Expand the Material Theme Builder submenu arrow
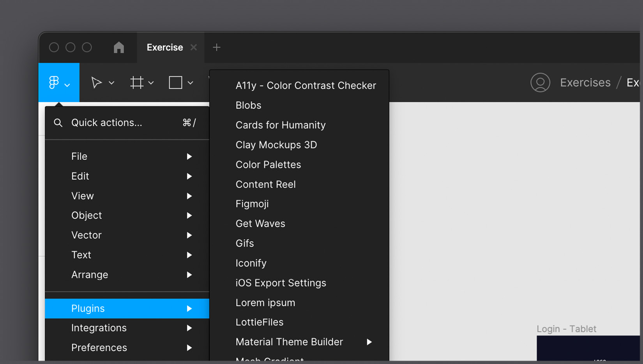 369,342
